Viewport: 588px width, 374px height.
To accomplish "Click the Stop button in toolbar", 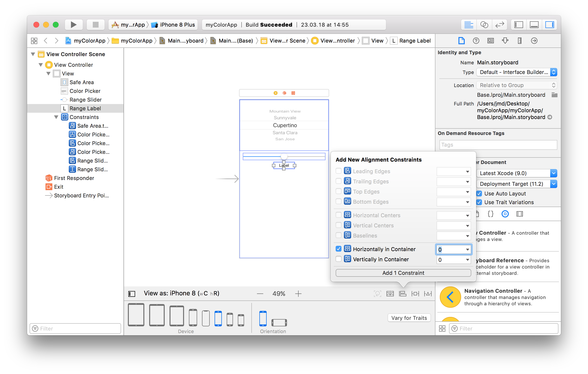I will (95, 25).
